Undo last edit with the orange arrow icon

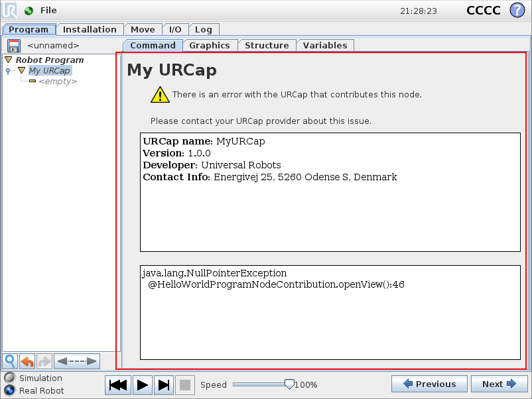point(28,361)
